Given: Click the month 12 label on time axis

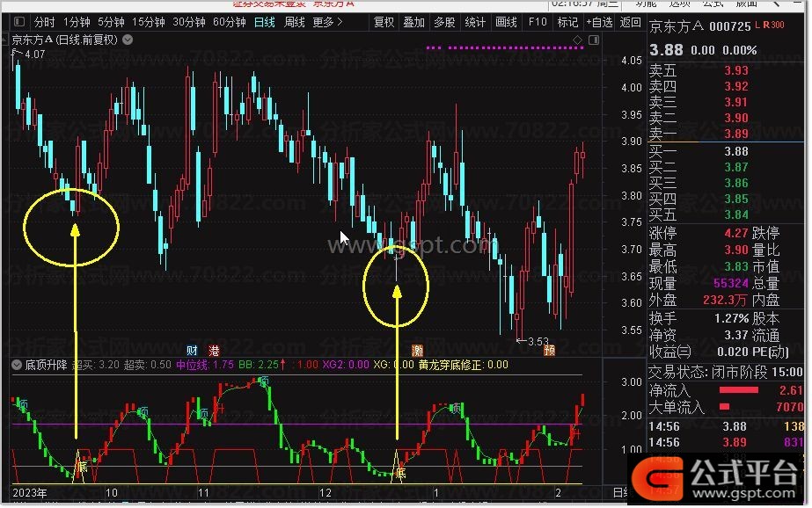Looking at the screenshot, I should 325,493.
